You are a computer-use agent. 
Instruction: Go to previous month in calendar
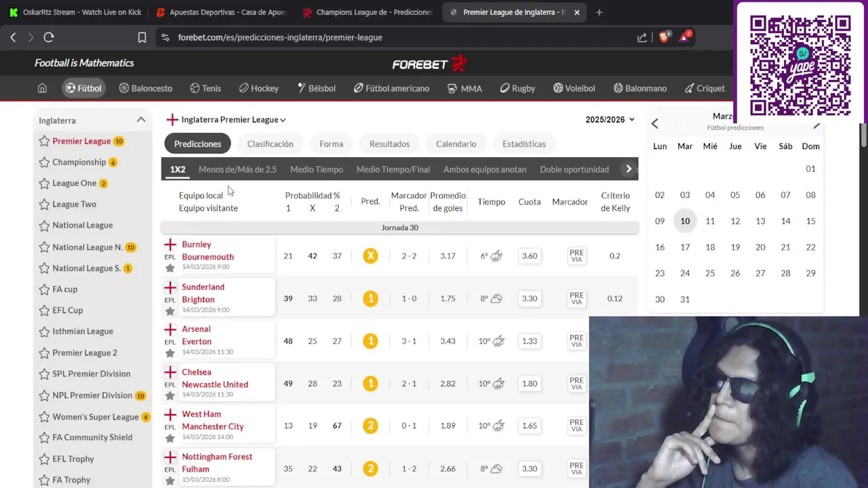[x=654, y=123]
